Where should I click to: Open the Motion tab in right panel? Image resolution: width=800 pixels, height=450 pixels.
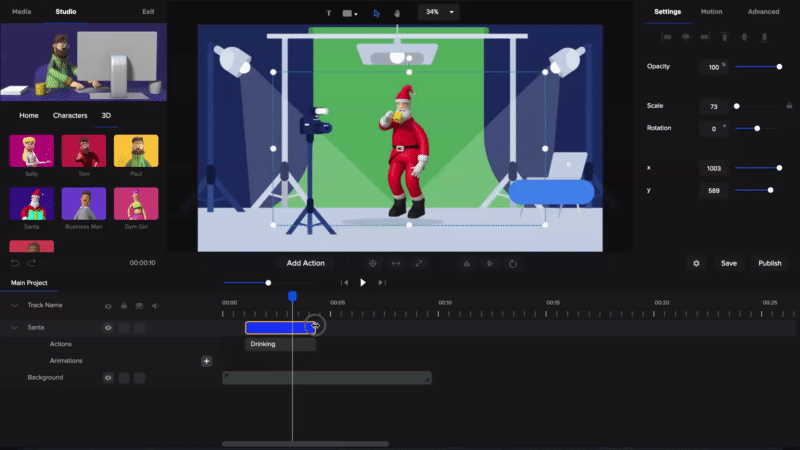click(711, 11)
